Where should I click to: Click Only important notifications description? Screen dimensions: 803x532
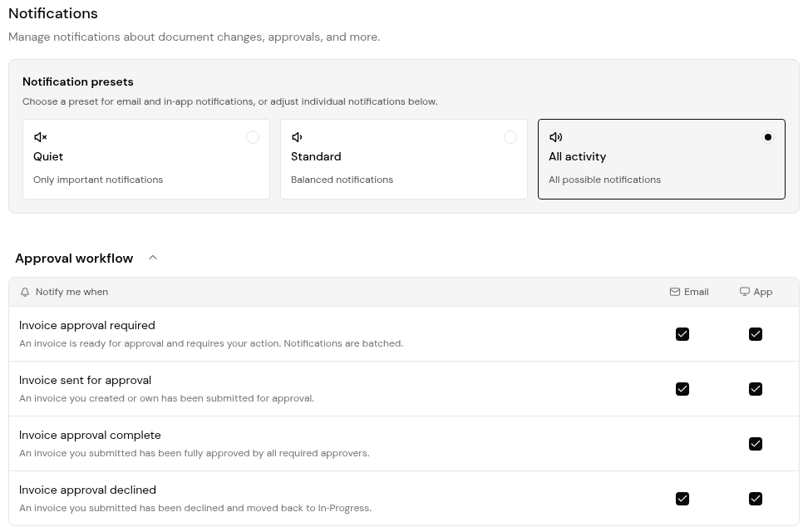pyautogui.click(x=98, y=180)
